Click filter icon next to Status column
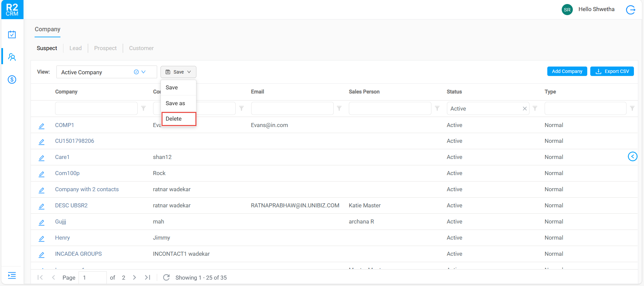The height and width of the screenshot is (286, 644). [535, 109]
